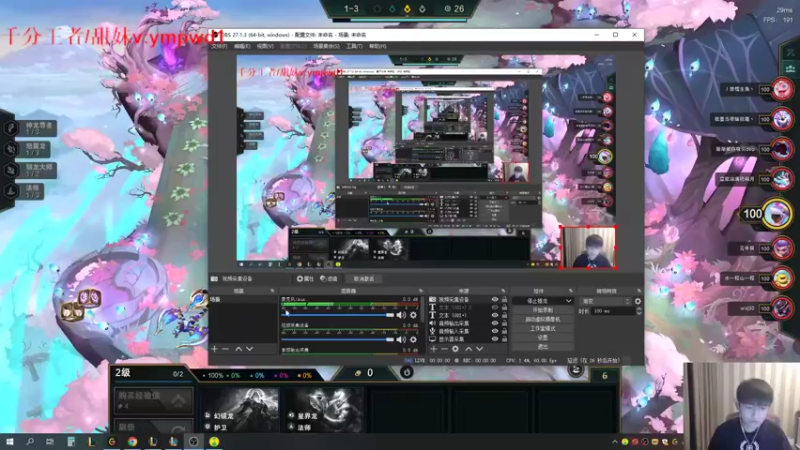Screen dimensions: 800x450
Task: Toggle visibility of 文本 (GDI+) 2 source
Action: [x=494, y=308]
